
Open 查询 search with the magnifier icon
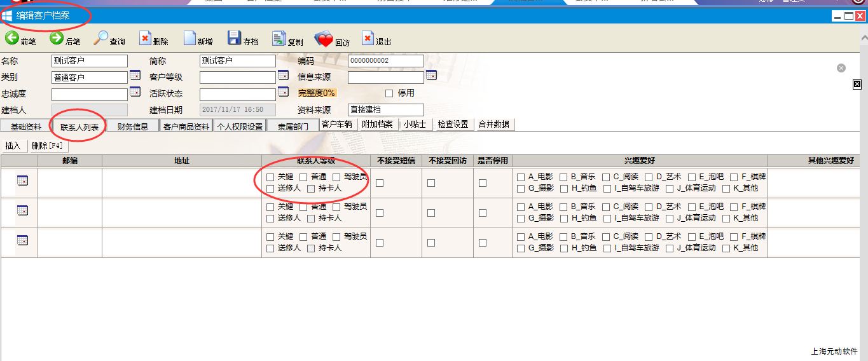[x=101, y=38]
